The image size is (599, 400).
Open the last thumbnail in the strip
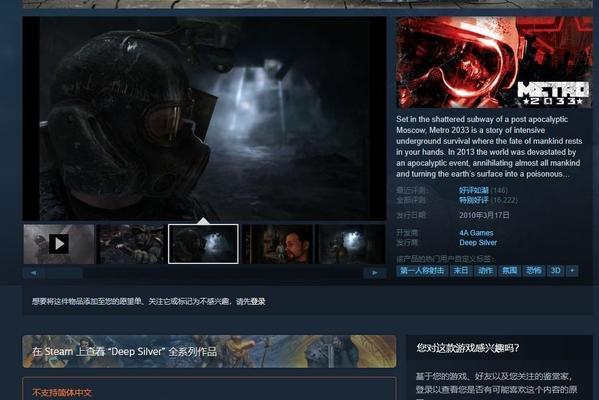pos(351,244)
